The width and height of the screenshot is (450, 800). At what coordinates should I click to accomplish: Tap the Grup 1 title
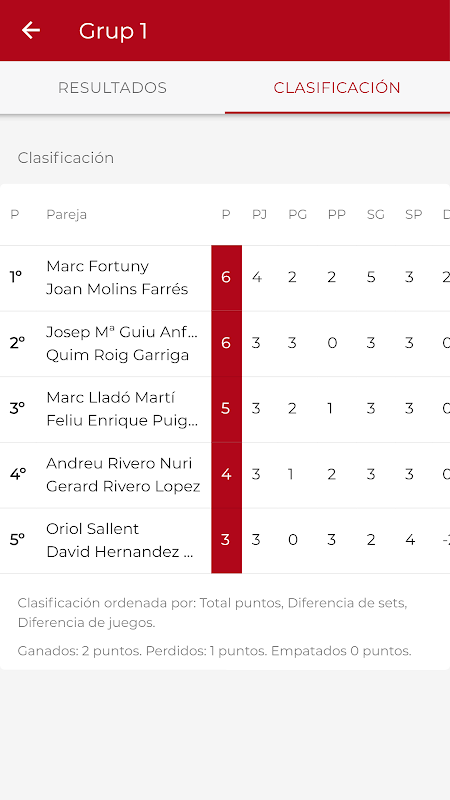113,31
